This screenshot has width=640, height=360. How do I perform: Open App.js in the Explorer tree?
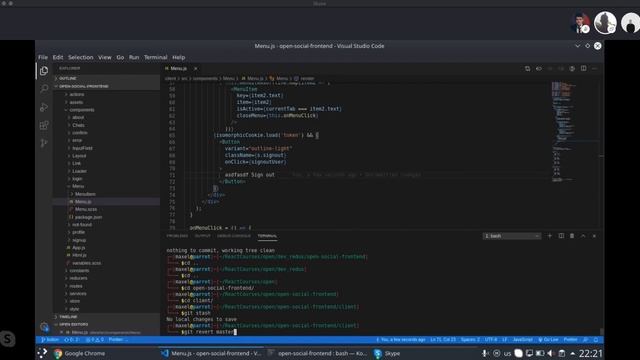[x=78, y=248]
